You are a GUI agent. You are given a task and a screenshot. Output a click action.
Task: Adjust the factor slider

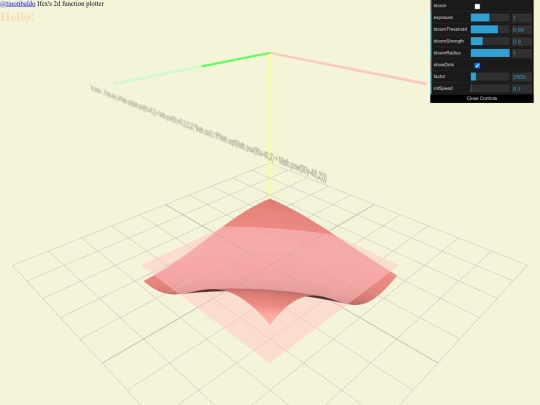point(490,76)
